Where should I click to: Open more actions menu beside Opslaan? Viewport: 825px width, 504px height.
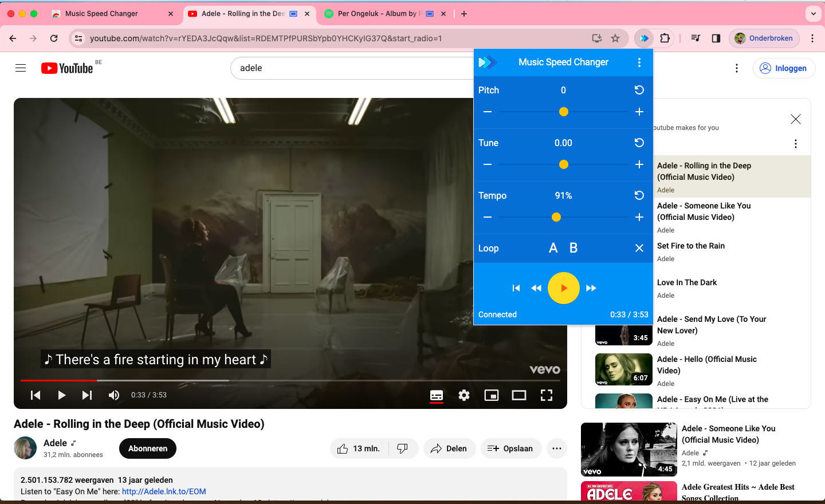point(557,448)
